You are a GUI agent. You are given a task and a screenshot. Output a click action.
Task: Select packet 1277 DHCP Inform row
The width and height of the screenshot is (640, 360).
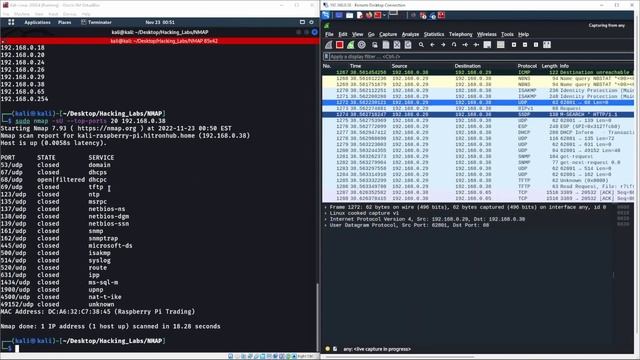pos(478,133)
